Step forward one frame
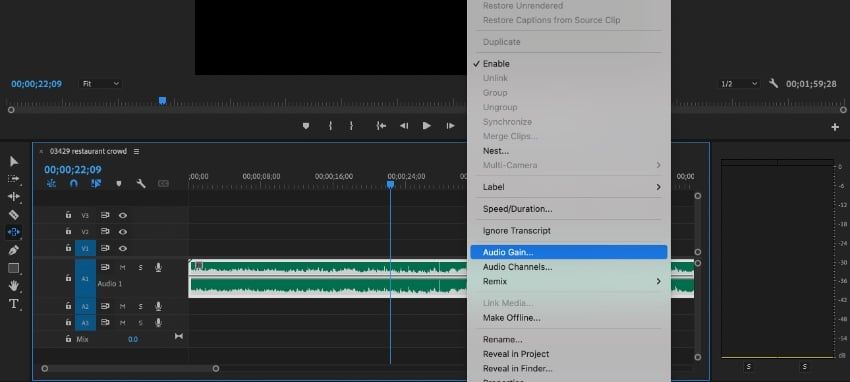 [450, 126]
